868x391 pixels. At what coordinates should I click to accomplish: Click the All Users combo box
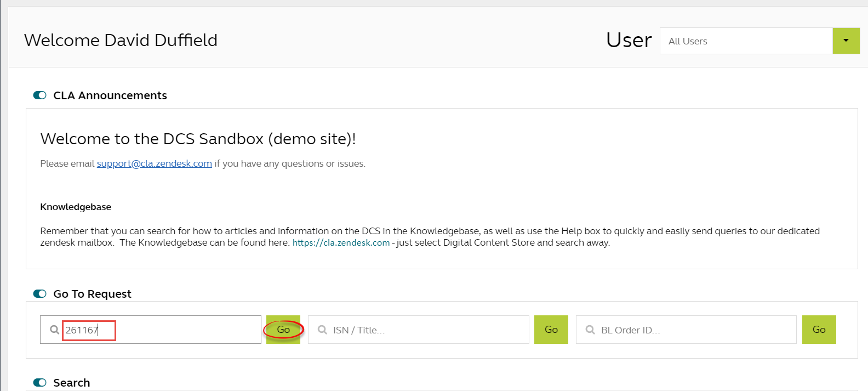(746, 41)
